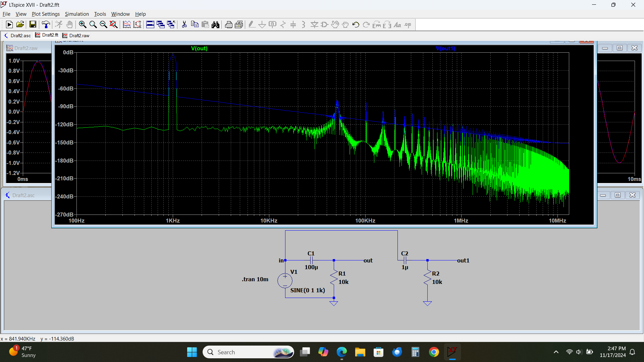Switch to the Draft2.raw tab
The image size is (644, 362).
point(76,36)
